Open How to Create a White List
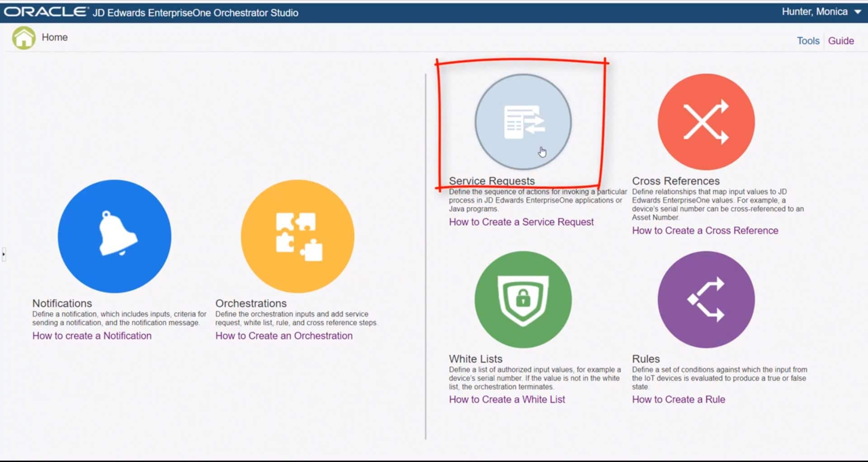The width and height of the screenshot is (868, 462). point(506,399)
